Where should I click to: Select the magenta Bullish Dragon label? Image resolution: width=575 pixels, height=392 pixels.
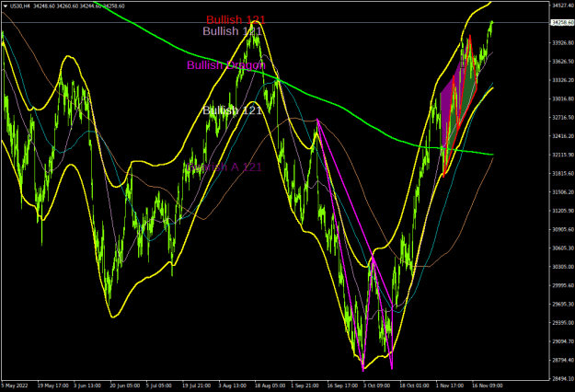[x=226, y=65]
